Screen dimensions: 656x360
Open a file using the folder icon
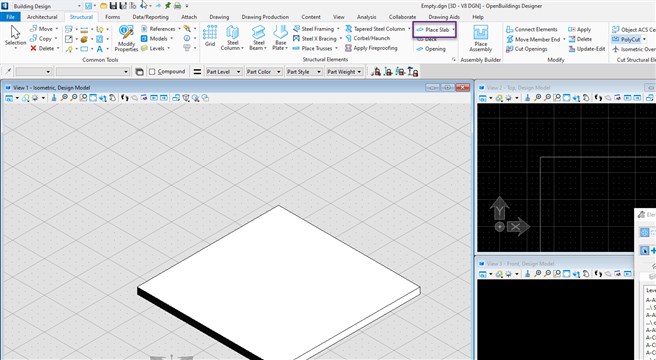(x=103, y=6)
